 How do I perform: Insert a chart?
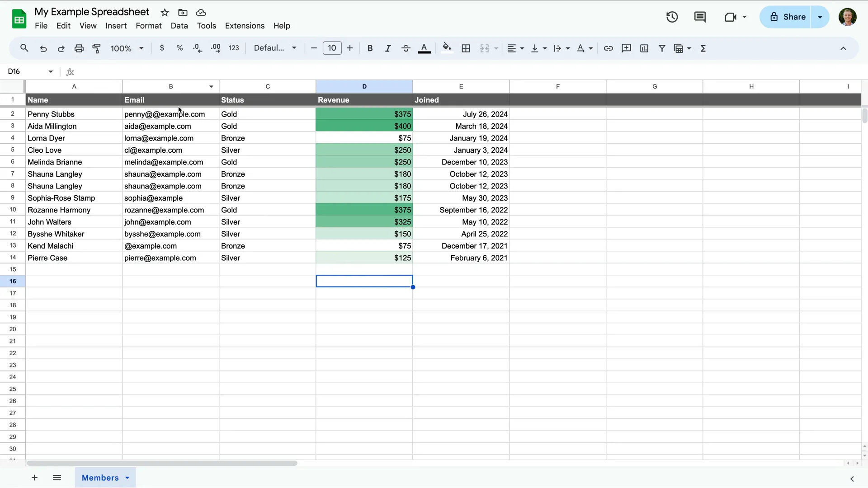coord(644,48)
